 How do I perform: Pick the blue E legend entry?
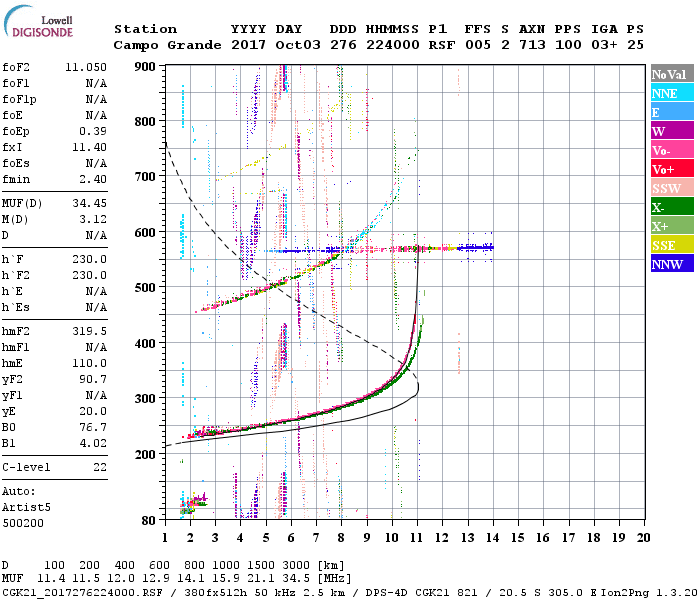coord(671,112)
